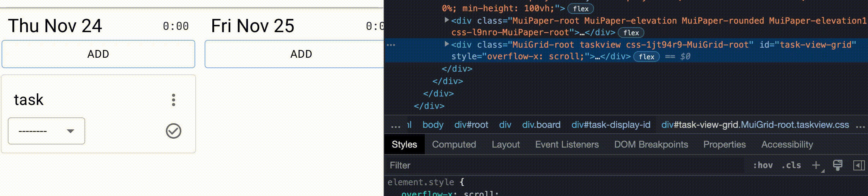Select div#task-view-grid breadcrumb item
This screenshot has width=868, height=196.
tap(755, 125)
